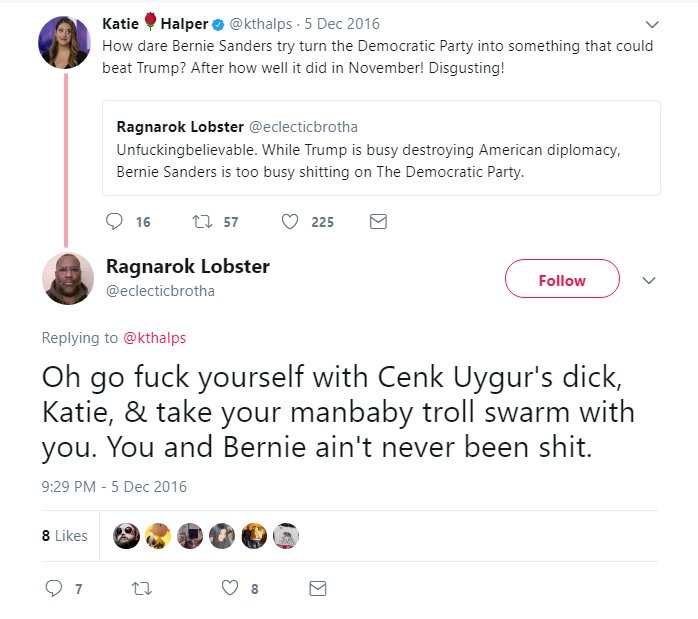Reply to Ragnarok Lobster's tweet
Screen dimensions: 698x619
pyautogui.click(x=55, y=588)
